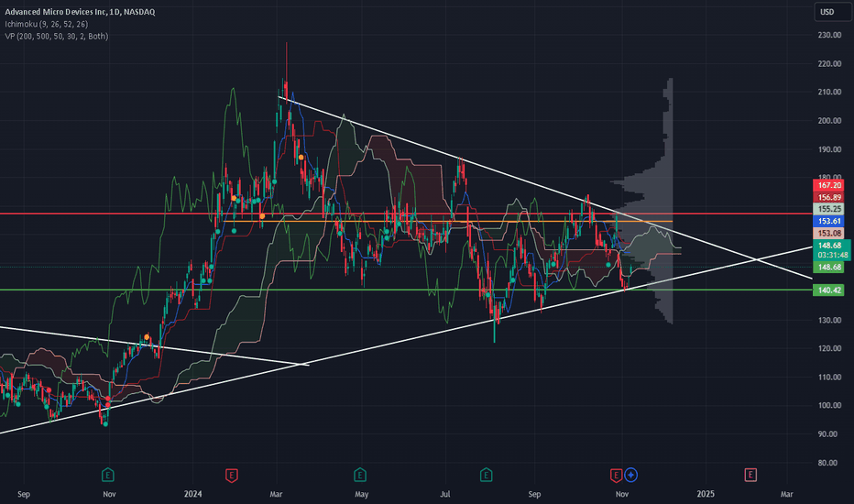Select the Ichimoku (9, 26, 52, 26) indicator legend
The width and height of the screenshot is (854, 504).
47,24
